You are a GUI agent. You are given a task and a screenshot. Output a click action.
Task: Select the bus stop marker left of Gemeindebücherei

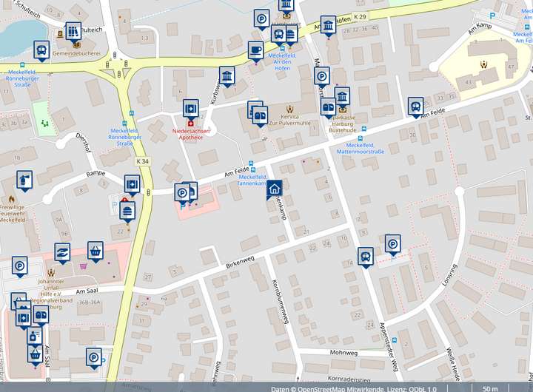point(41,50)
